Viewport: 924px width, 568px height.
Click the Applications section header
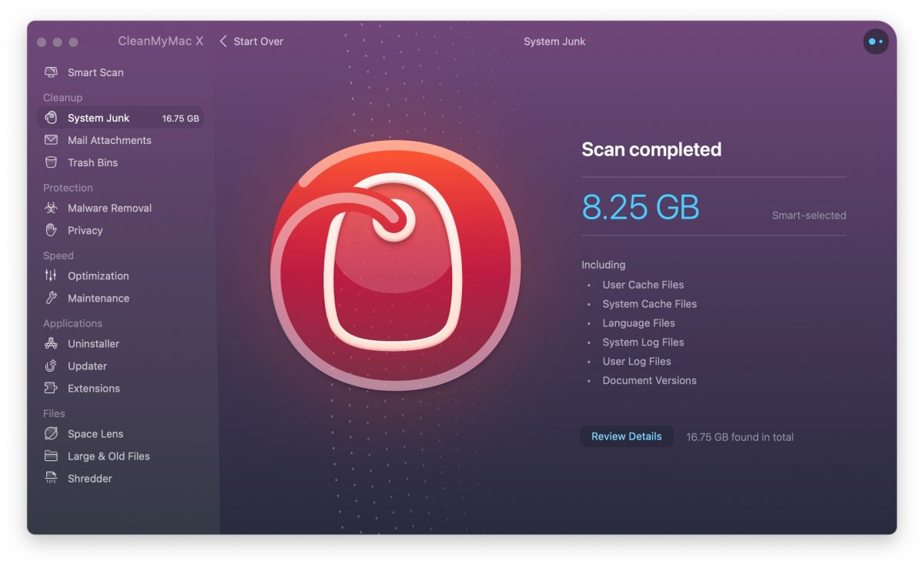tap(72, 323)
